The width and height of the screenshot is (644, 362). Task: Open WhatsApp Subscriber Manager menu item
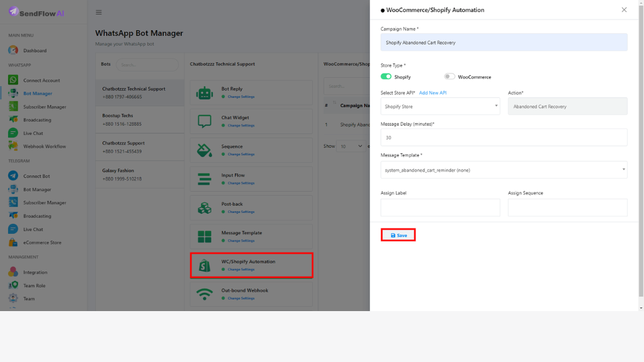click(45, 107)
